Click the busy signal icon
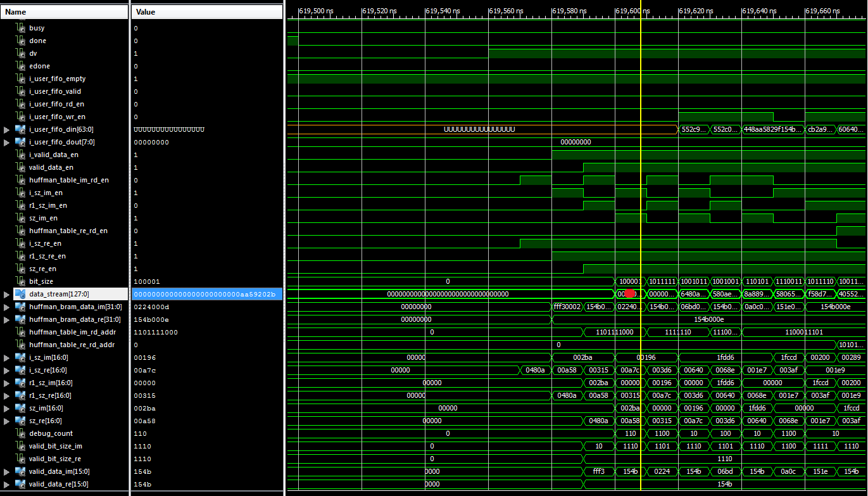This screenshot has width=868, height=496. point(20,28)
